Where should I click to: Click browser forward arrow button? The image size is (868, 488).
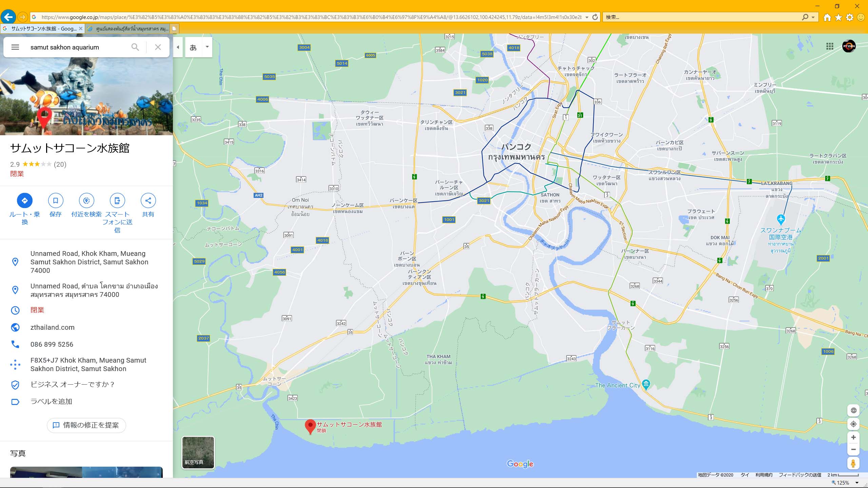(x=22, y=17)
